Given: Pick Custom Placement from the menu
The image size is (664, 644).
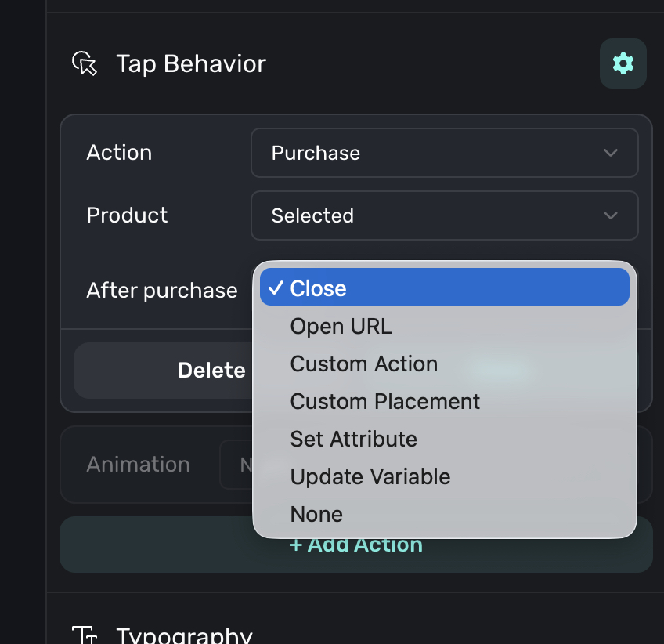Looking at the screenshot, I should pyautogui.click(x=384, y=401).
